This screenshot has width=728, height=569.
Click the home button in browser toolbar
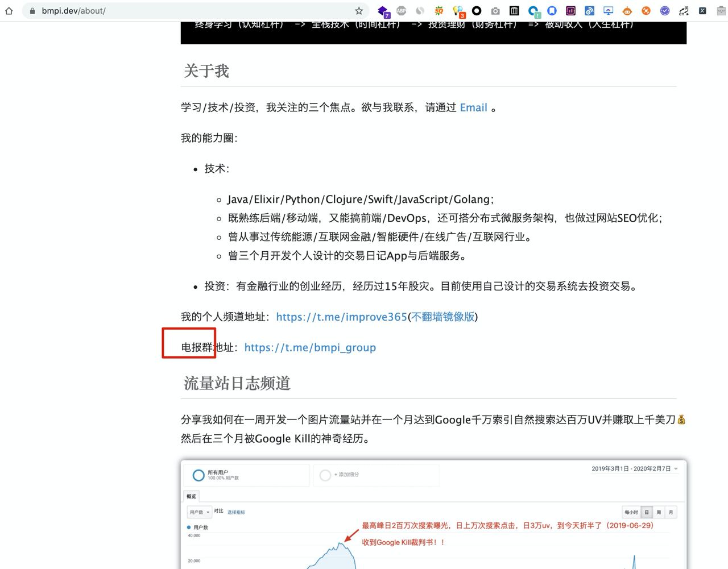pyautogui.click(x=9, y=11)
